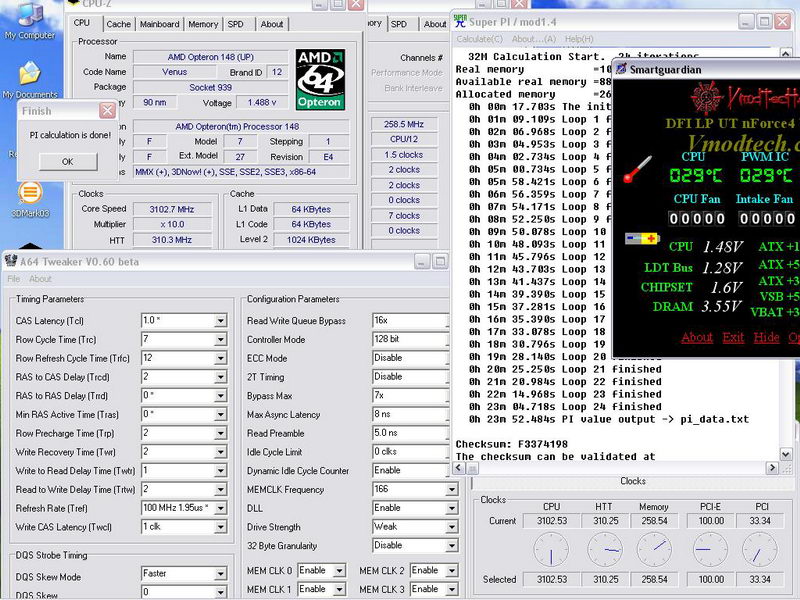Click HTT clock dial gauge
The height and width of the screenshot is (600, 800).
pyautogui.click(x=605, y=550)
